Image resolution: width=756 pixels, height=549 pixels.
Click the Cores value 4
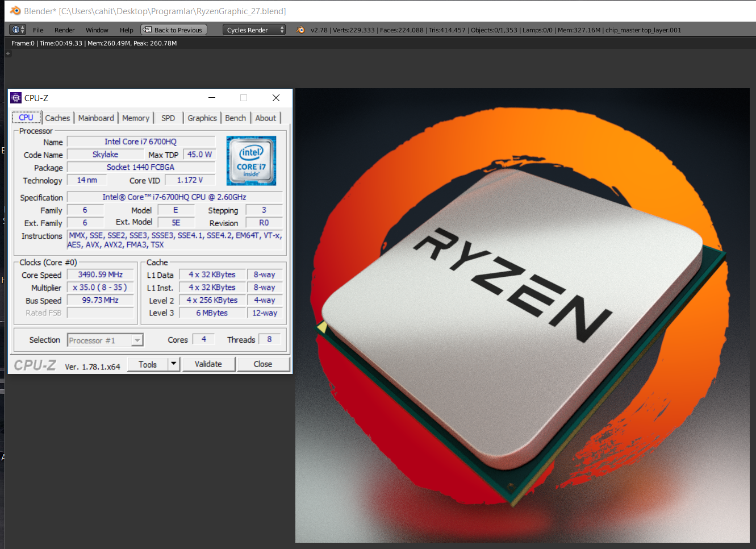click(x=204, y=339)
